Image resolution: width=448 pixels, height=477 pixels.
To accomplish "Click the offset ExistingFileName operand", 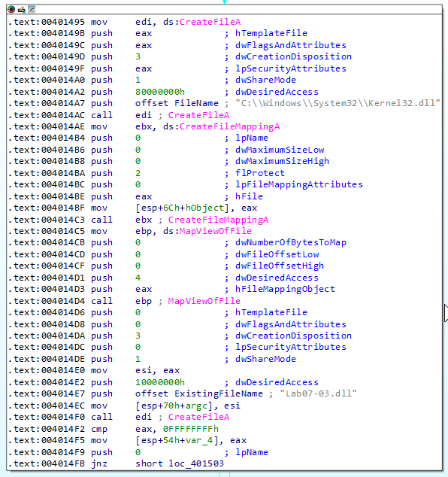I will click(x=199, y=393).
